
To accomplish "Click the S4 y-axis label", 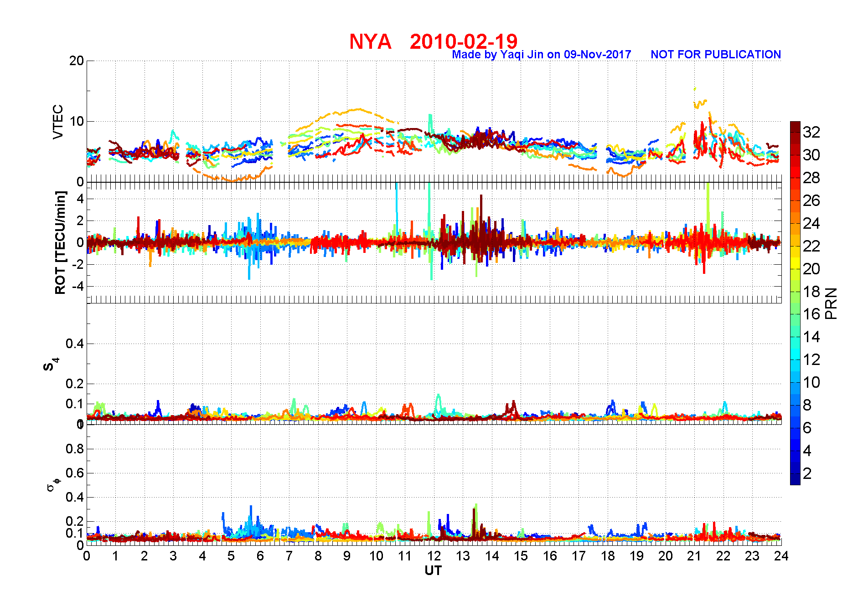I will [51, 365].
